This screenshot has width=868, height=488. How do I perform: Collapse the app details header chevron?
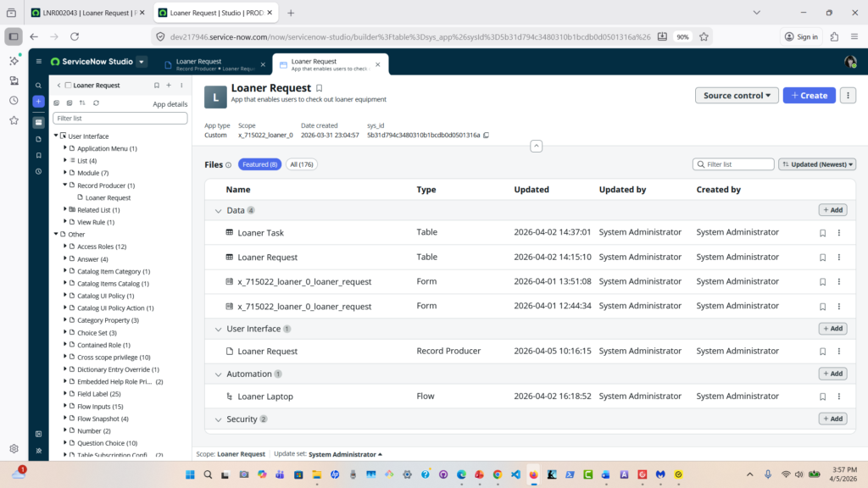click(536, 147)
